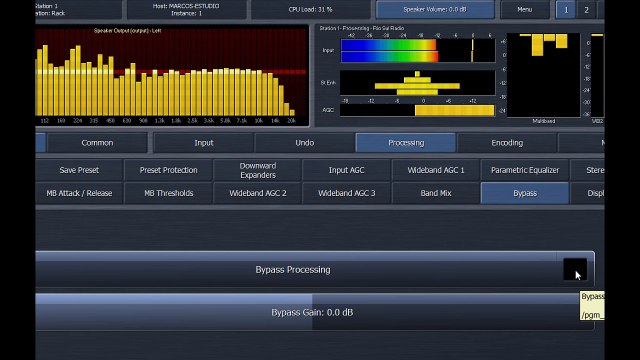Select instance button 1
This screenshot has width=640, height=360.
tap(566, 10)
